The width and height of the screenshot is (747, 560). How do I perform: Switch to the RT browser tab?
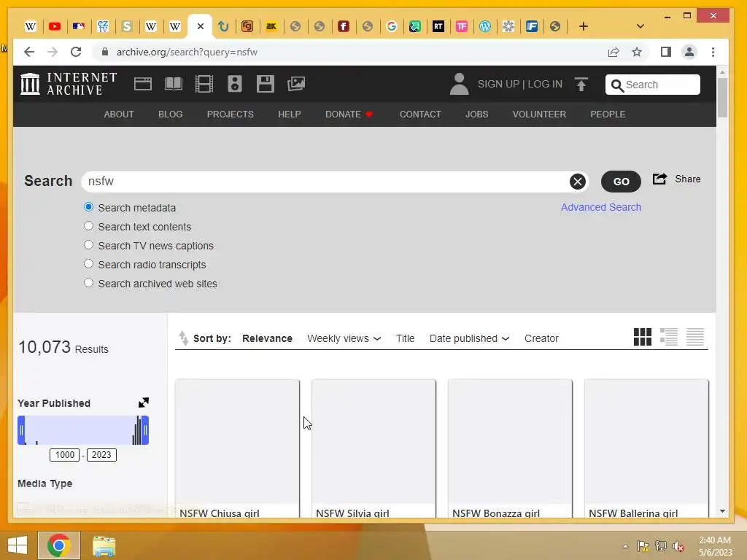[438, 26]
